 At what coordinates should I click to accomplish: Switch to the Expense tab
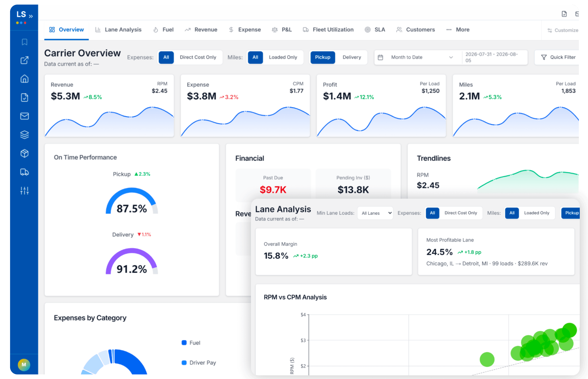(x=245, y=30)
